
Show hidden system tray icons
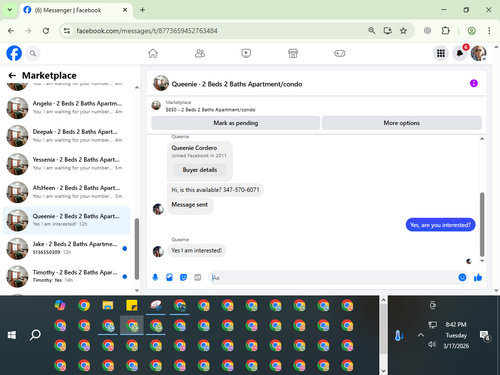[421, 335]
